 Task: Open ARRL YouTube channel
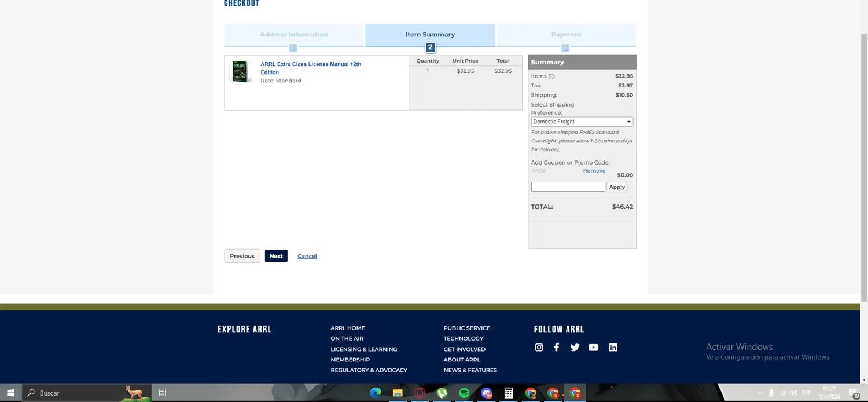point(593,348)
